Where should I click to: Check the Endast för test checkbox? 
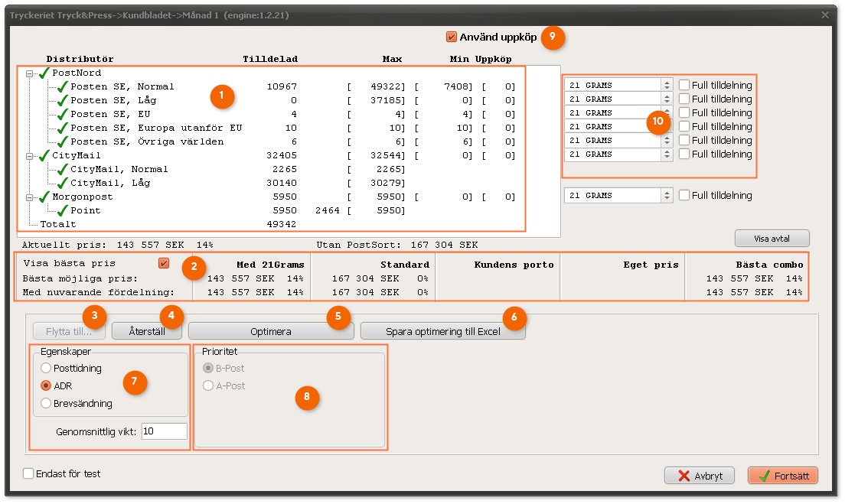coord(28,473)
